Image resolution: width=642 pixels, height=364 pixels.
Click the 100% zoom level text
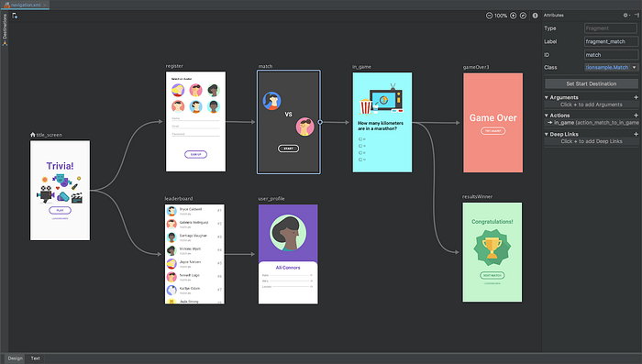tap(501, 16)
